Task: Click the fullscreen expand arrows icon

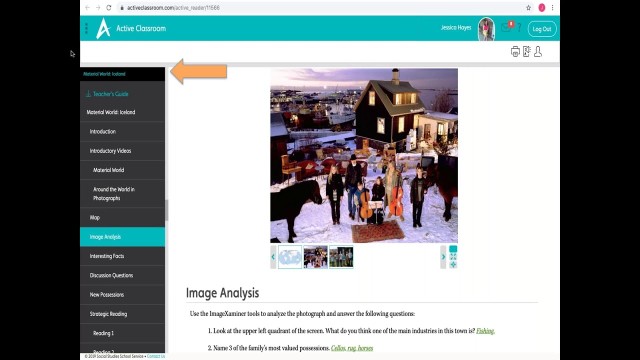Action: (x=453, y=257)
